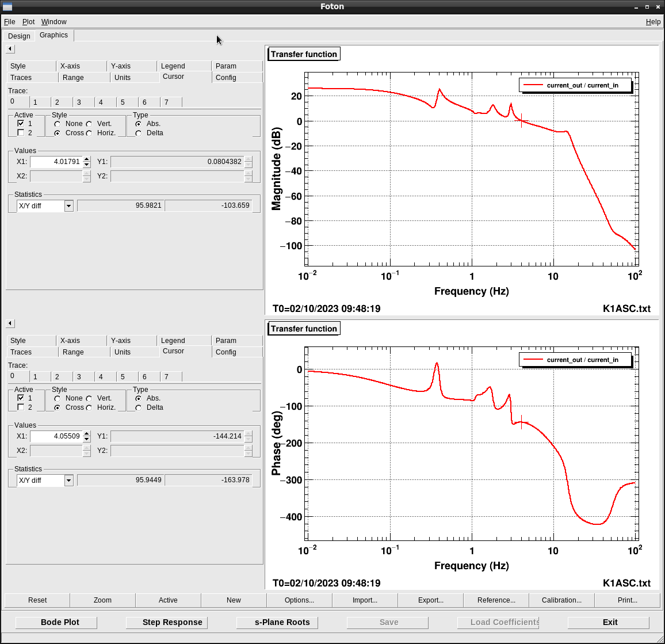Open the Plot menu

[x=28, y=22]
